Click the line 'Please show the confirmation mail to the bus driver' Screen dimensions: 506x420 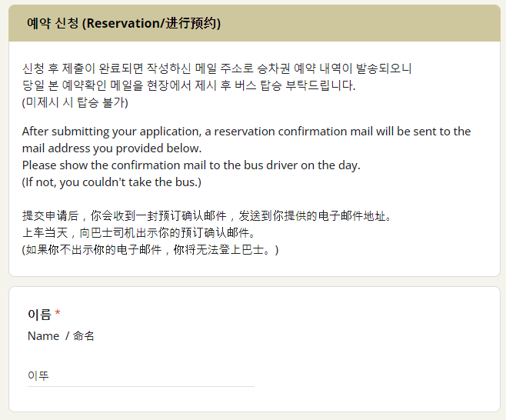tap(191, 165)
